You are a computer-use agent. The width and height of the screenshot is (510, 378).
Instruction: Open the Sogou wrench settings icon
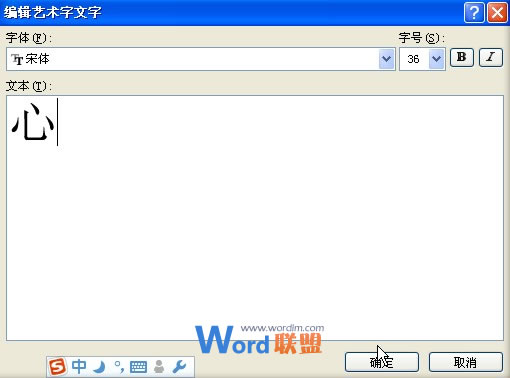point(179,367)
